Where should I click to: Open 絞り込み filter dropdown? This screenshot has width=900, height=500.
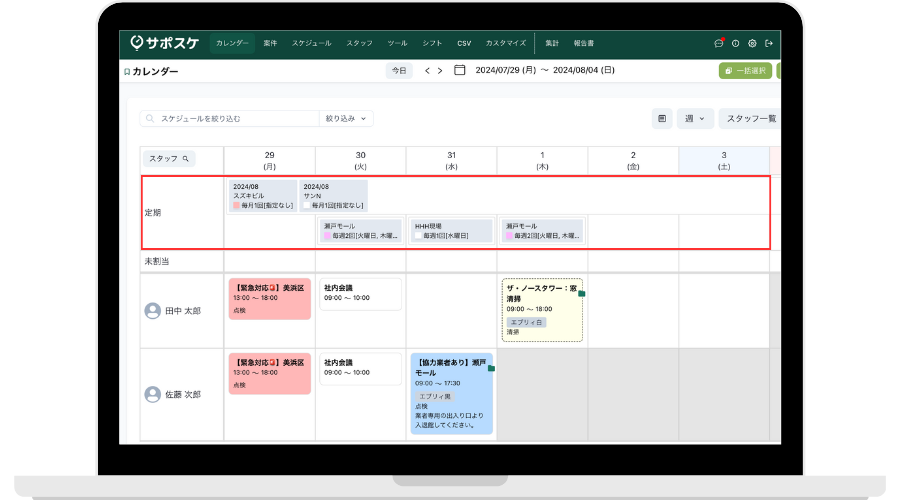pos(346,119)
